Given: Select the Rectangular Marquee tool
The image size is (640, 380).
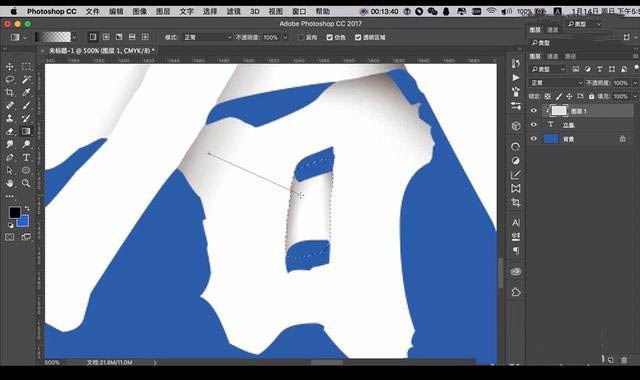Looking at the screenshot, I should pos(26,67).
